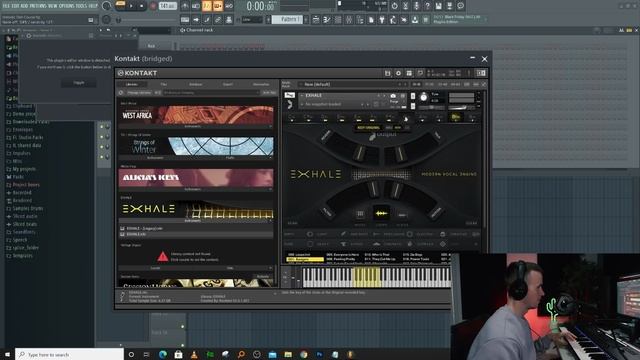Click the Manage Libraries button
640x360 pixels.
pos(139,93)
